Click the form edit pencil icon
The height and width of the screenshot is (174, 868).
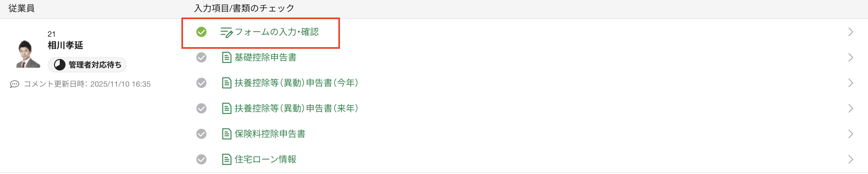click(226, 33)
